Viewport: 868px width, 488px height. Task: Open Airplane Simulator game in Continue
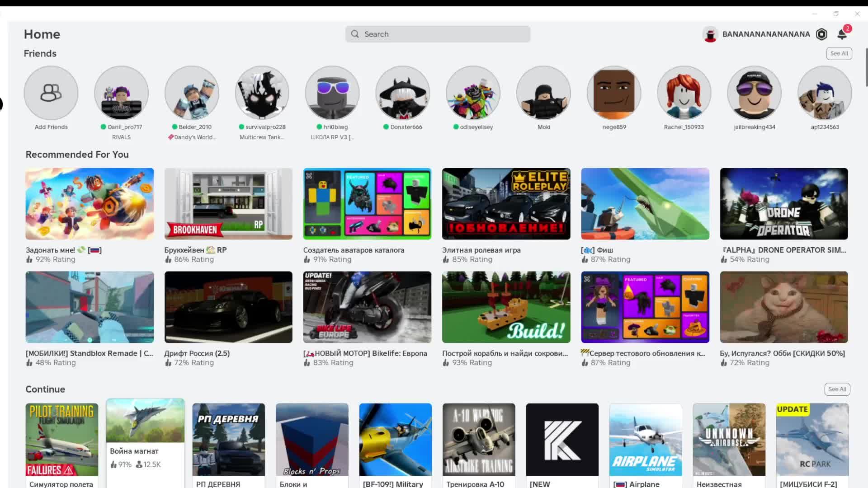pyautogui.click(x=645, y=439)
